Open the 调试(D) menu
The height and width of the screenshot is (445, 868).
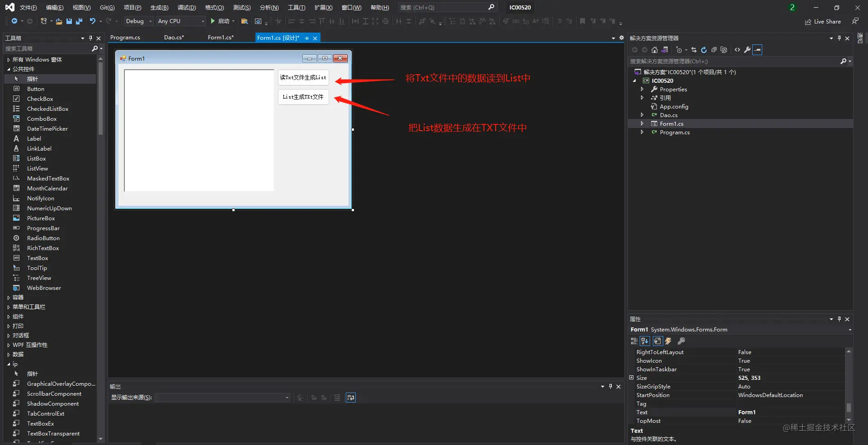[x=187, y=7]
